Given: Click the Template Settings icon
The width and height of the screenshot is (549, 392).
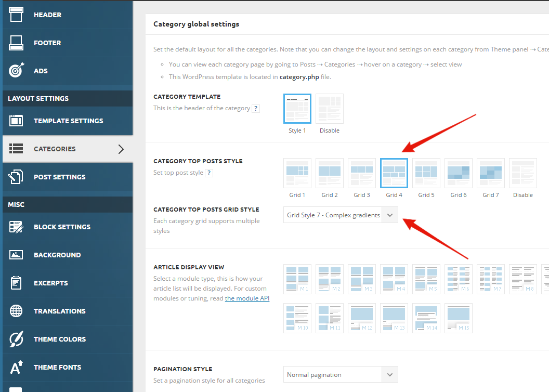Looking at the screenshot, I should pos(16,121).
